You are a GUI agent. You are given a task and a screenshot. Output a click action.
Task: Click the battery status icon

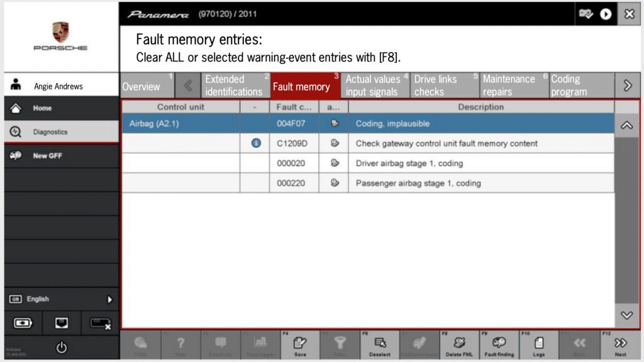(23, 323)
